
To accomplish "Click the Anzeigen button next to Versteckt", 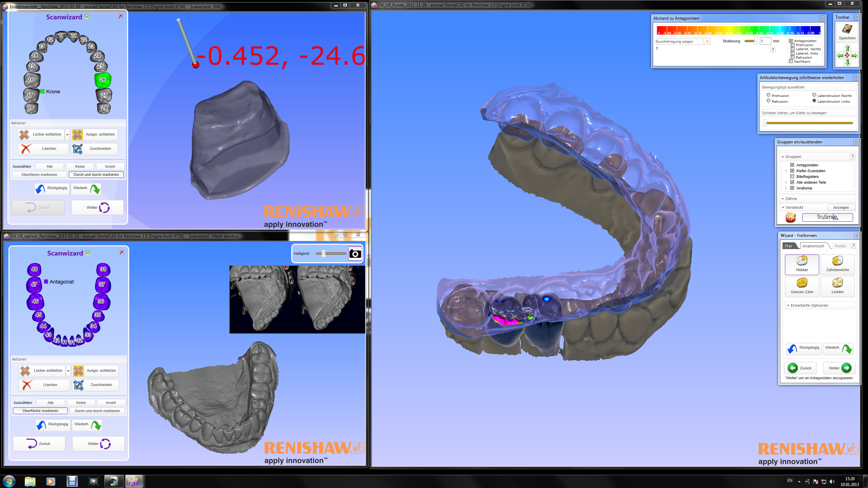I will tap(841, 207).
